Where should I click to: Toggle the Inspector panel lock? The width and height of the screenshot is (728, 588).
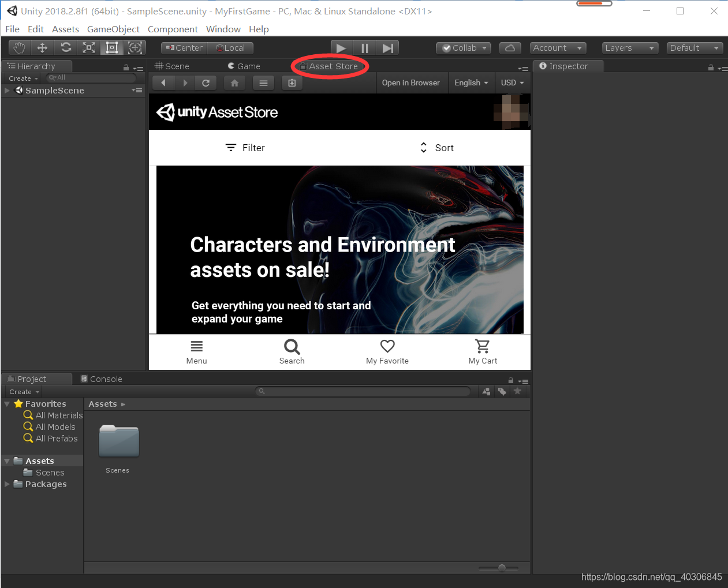(x=711, y=68)
